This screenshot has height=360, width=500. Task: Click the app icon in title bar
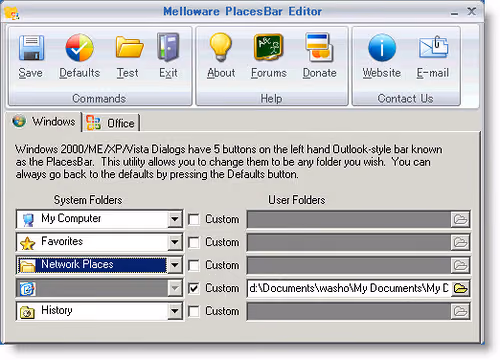coord(12,12)
